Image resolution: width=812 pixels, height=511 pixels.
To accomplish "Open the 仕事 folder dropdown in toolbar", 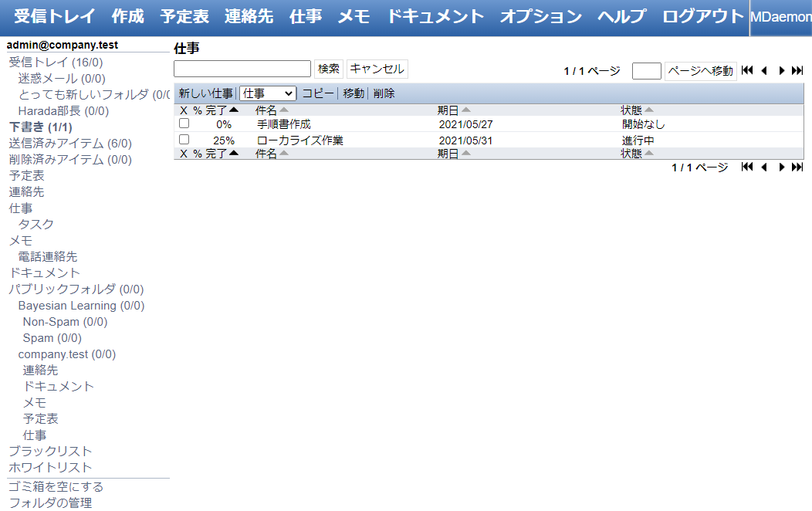I will (x=268, y=93).
